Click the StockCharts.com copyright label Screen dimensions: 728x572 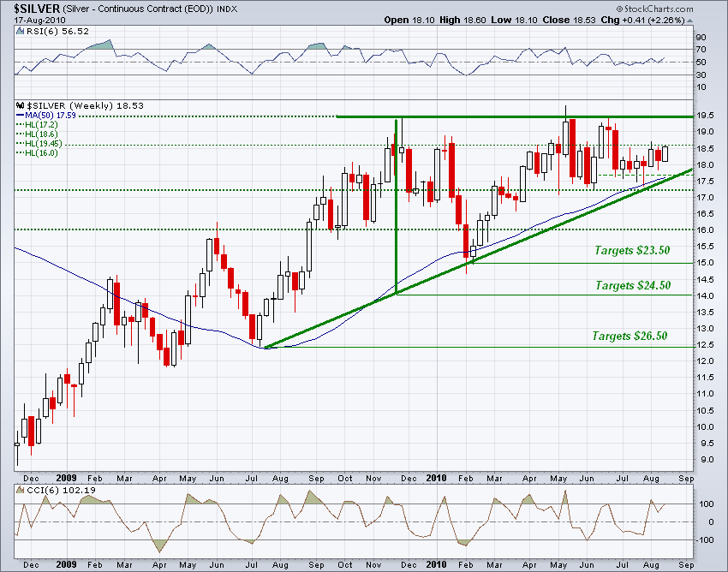click(x=654, y=9)
